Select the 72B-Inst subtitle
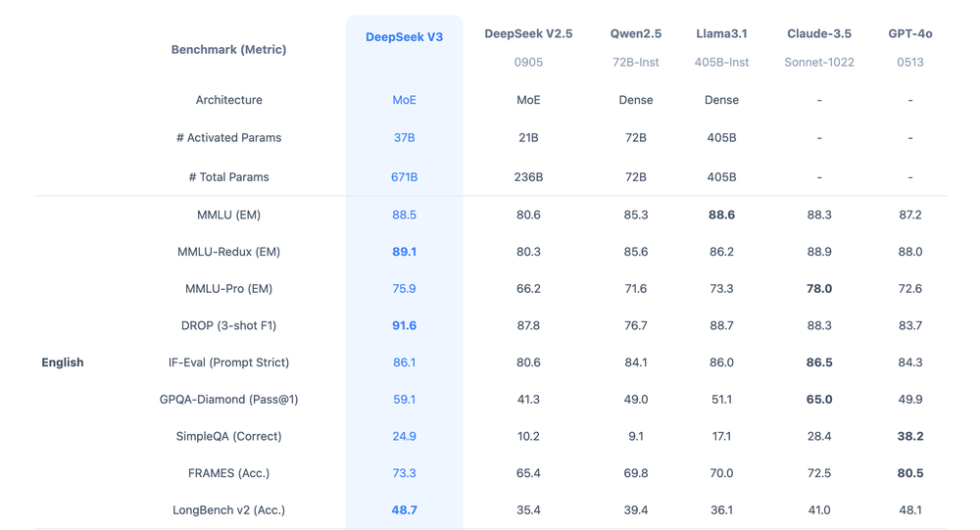The height and width of the screenshot is (530, 980). point(636,62)
